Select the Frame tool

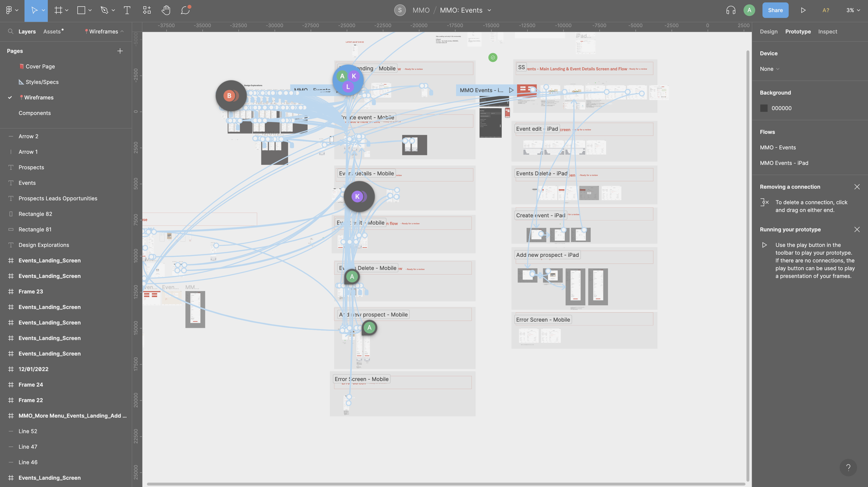58,10
